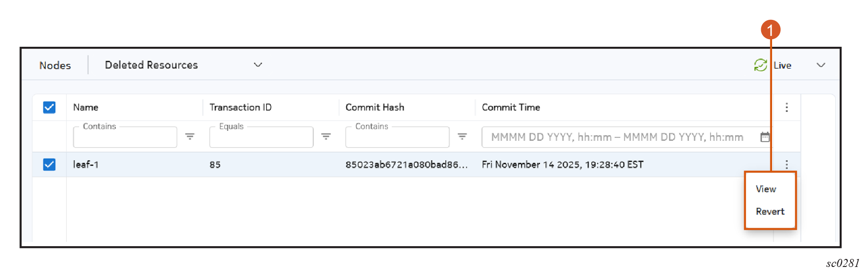Open the leaf-1 row actions menu
Image resolution: width=868 pixels, height=275 pixels.
tap(787, 164)
